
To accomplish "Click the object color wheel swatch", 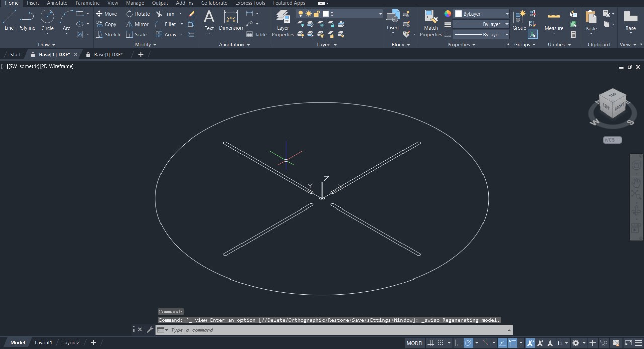I will (x=448, y=14).
